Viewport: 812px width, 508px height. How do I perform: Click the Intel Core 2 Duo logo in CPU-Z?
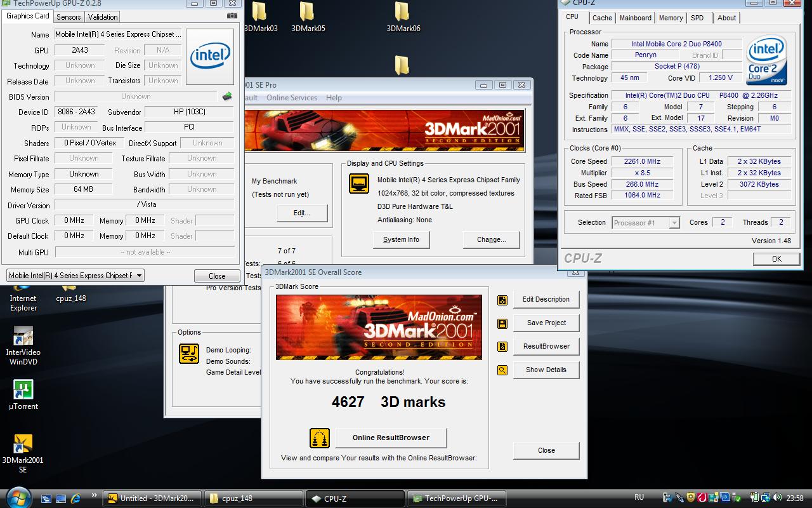pos(767,60)
